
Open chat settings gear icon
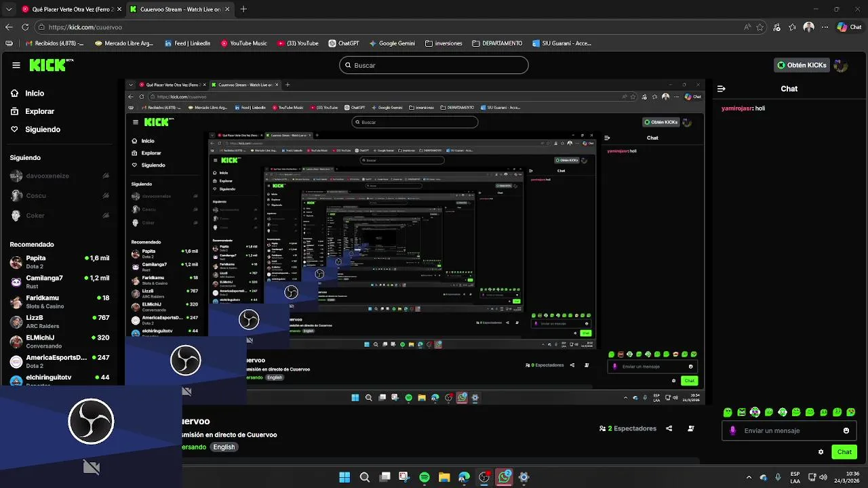[x=821, y=452]
